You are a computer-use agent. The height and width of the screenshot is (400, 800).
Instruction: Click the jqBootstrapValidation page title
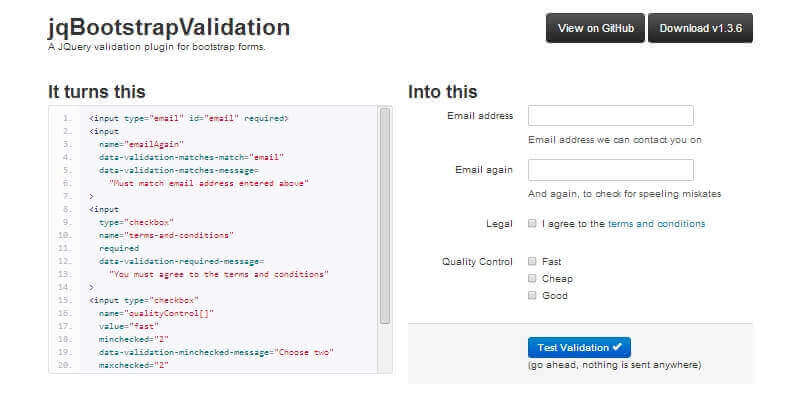169,27
